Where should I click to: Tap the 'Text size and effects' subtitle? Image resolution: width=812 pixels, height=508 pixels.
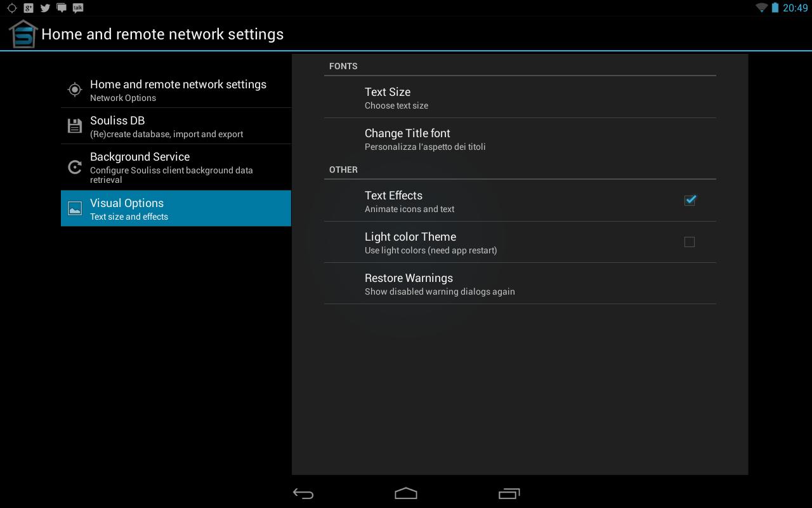click(129, 217)
